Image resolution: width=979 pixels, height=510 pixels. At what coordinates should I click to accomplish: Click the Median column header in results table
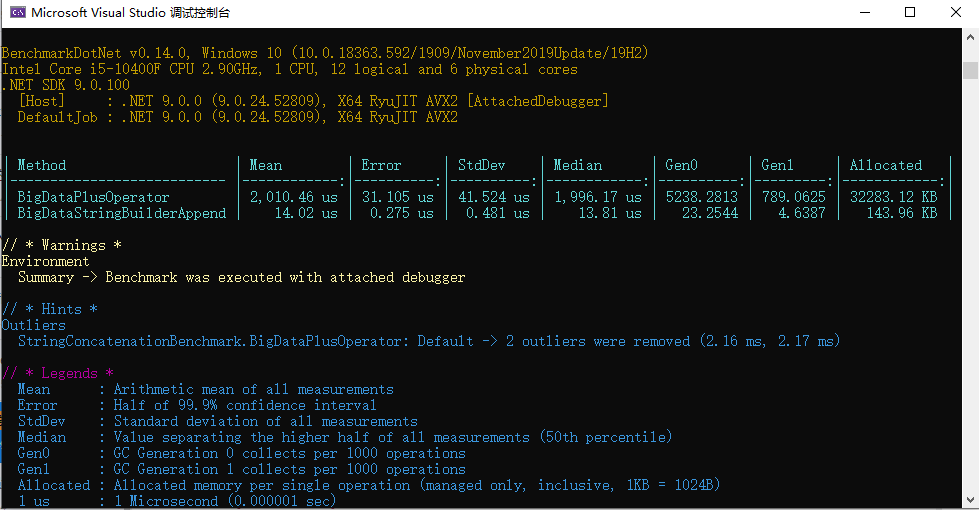(x=578, y=165)
